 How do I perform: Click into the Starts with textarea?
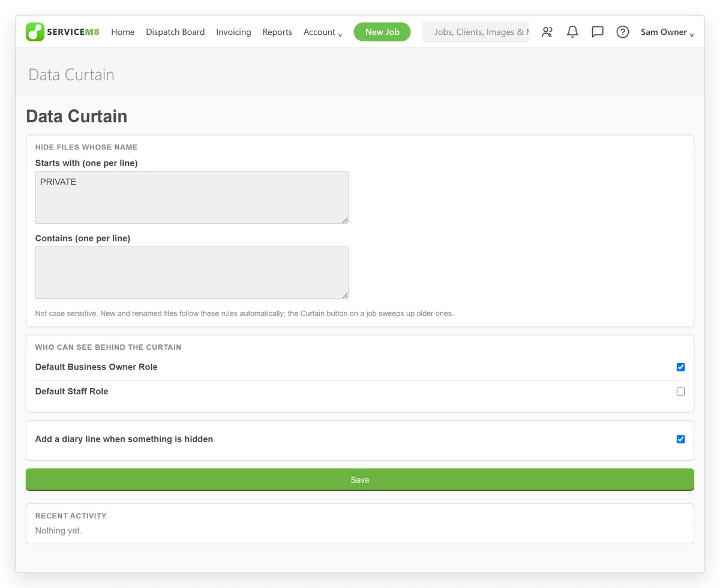(x=192, y=197)
